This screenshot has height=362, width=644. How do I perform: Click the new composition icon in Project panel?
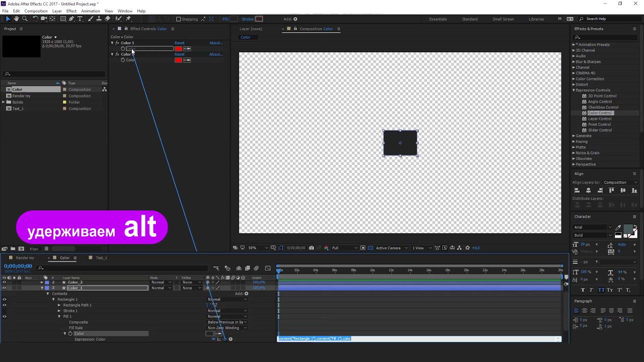pos(21,248)
